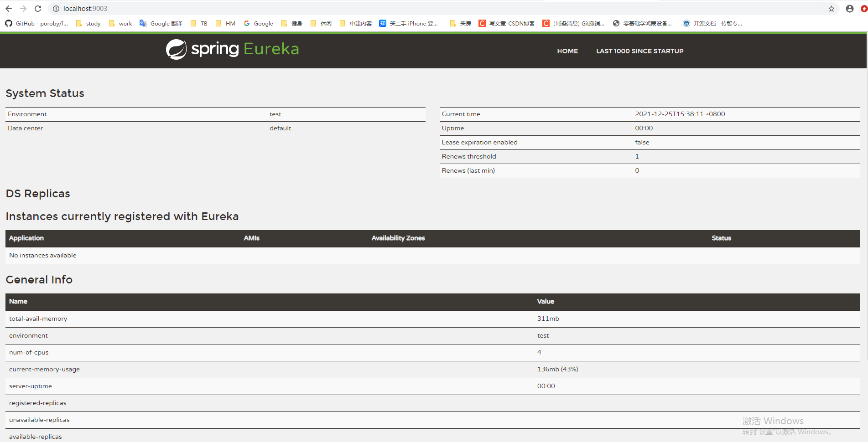
Task: Go to HOME in the Eureka navbar
Action: pos(567,51)
